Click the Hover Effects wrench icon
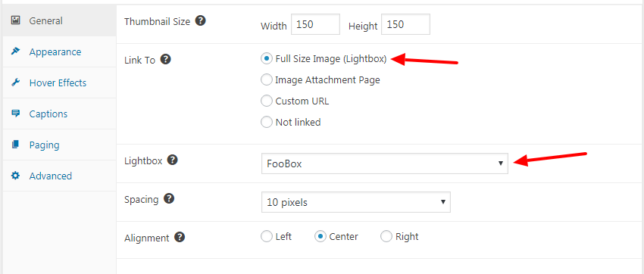This screenshot has height=274, width=644. (16, 83)
